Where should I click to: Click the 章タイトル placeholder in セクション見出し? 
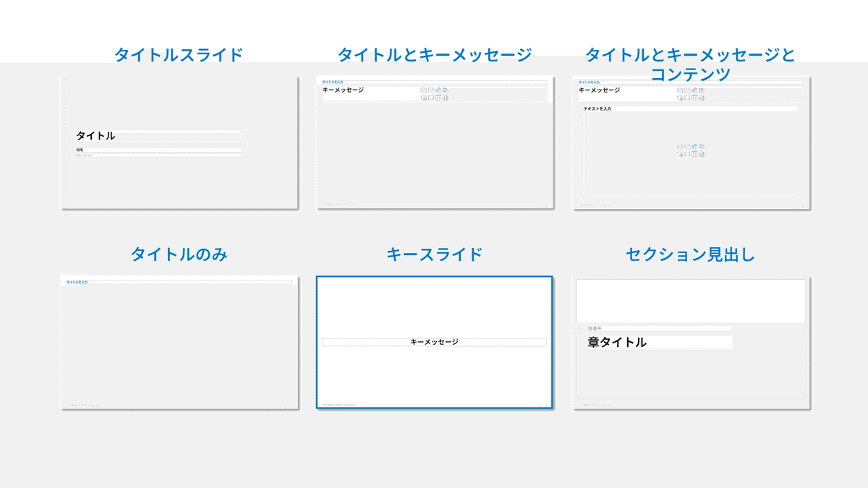point(660,342)
